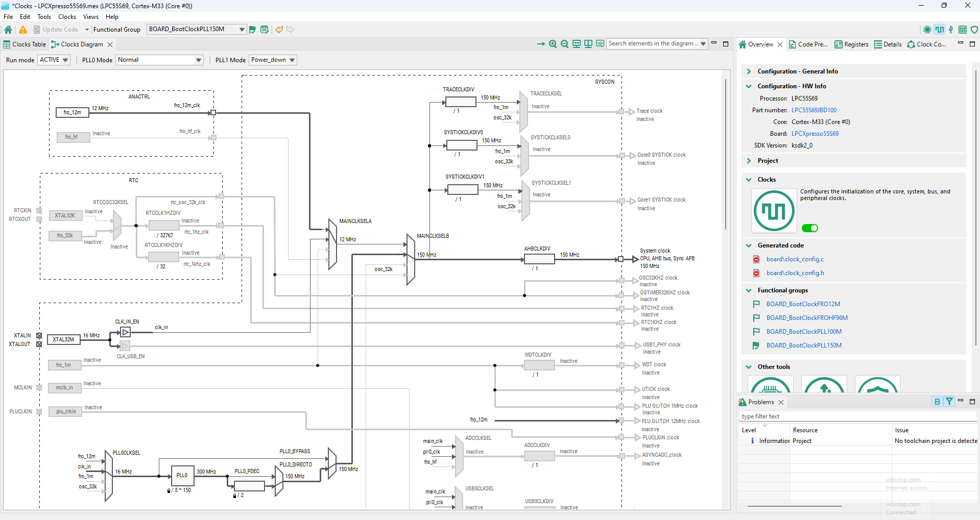Click the filter funnel icon in Problems

(x=949, y=402)
